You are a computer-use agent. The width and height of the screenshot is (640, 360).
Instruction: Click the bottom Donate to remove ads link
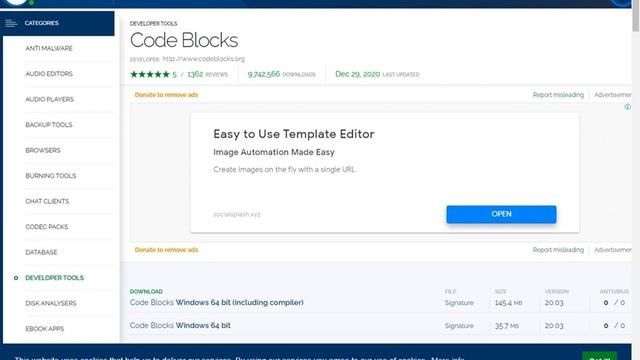coord(166,250)
